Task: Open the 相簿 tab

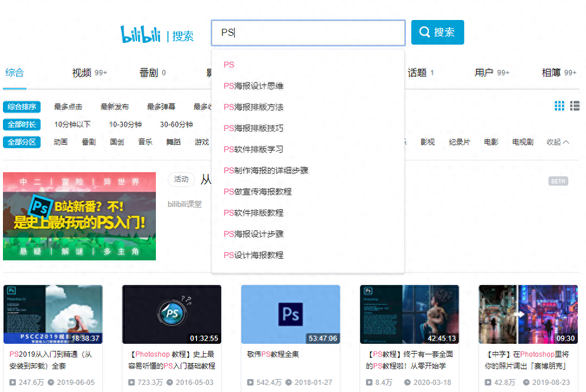Action: tap(559, 72)
